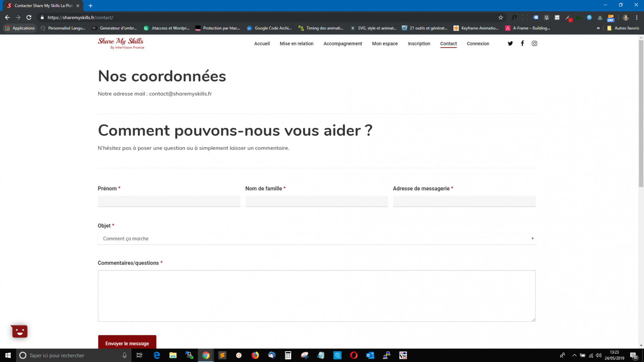
Task: Navigate to the Inscription page
Action: tap(419, 44)
